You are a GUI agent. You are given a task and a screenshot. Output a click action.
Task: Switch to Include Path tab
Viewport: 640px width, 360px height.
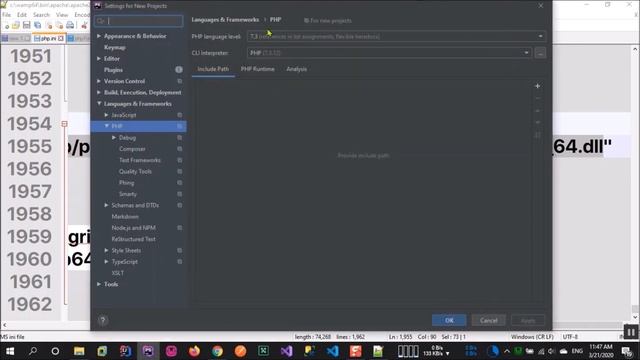(213, 69)
